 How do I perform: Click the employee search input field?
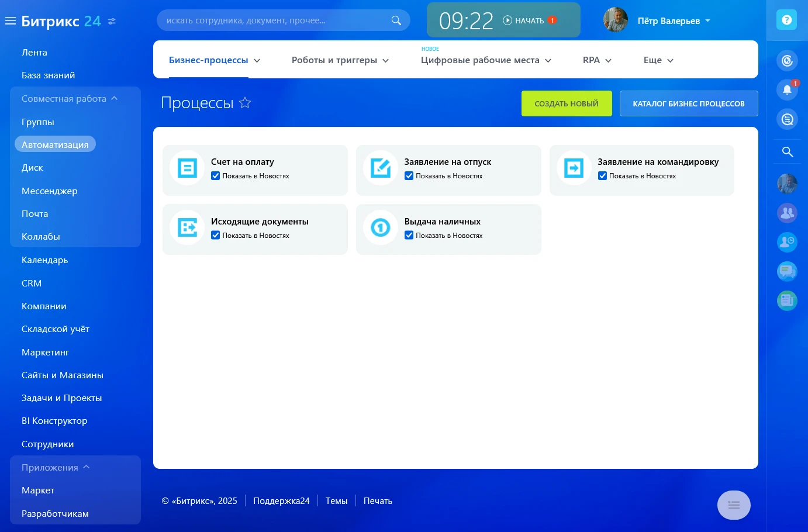(275, 19)
